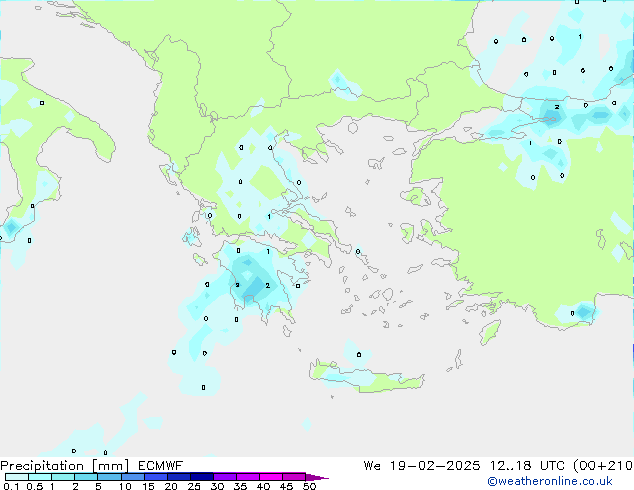Screen dimensions: 634x490
Task: Select the 25–30 mm navy legend swatch
Action: pos(202,477)
